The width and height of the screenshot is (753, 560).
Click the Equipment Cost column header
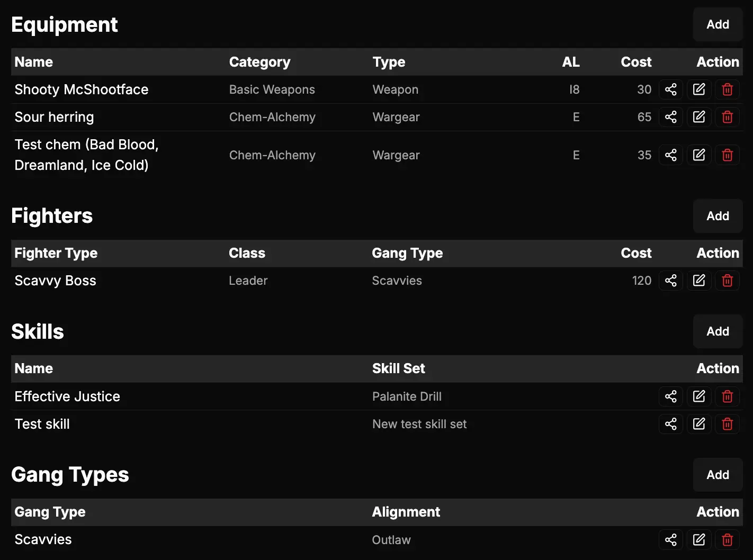point(636,62)
